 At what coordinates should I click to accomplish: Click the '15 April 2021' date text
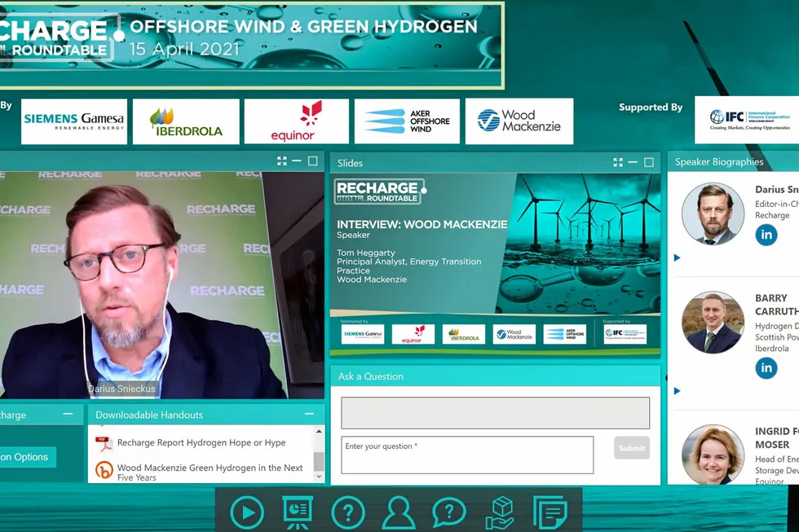(184, 49)
